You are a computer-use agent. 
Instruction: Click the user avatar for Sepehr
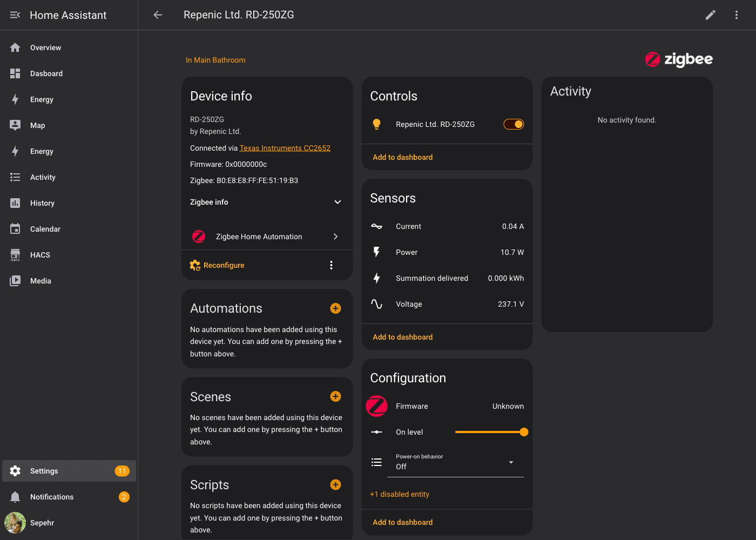coord(15,523)
